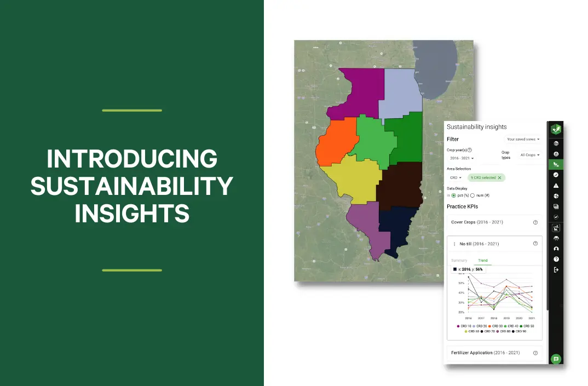Open the layers icon in sidebar

click(x=556, y=143)
